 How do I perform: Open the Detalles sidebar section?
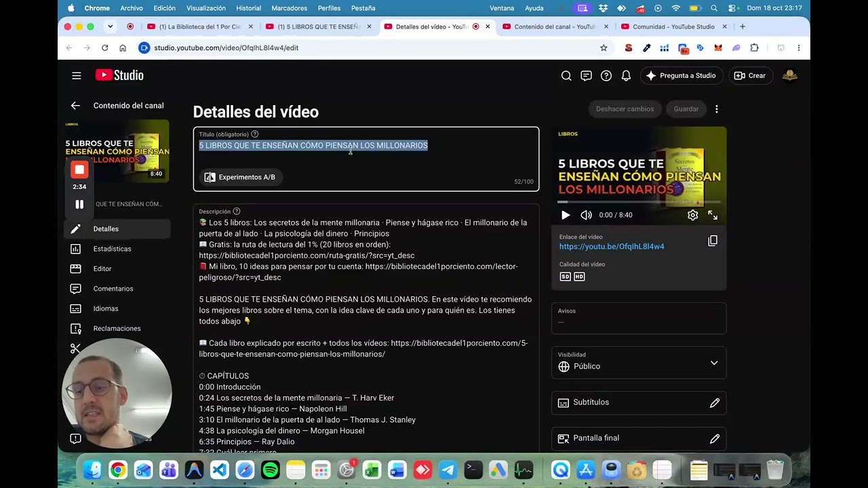pos(117,229)
